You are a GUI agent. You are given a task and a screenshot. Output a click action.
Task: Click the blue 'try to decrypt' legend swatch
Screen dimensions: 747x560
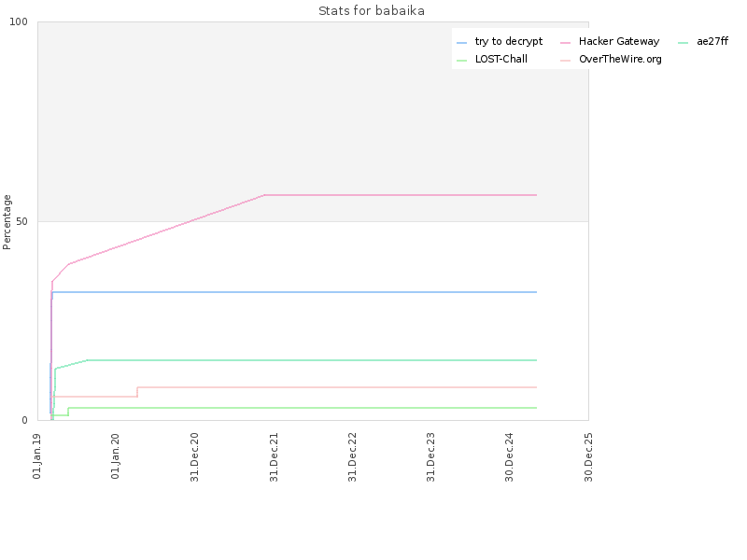[461, 43]
